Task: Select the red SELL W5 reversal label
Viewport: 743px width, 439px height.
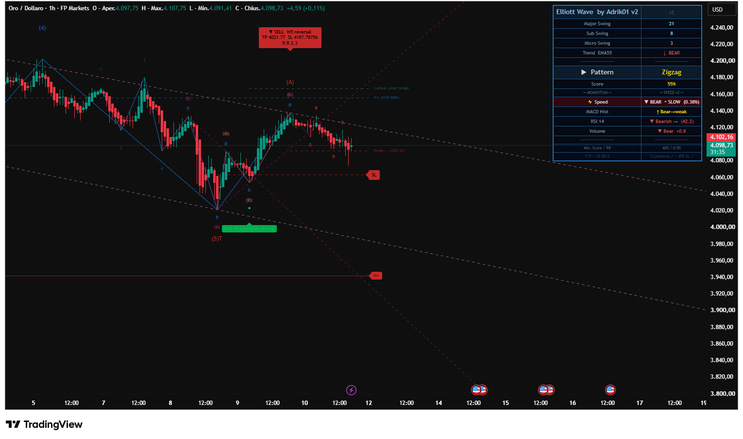Action: click(290, 37)
